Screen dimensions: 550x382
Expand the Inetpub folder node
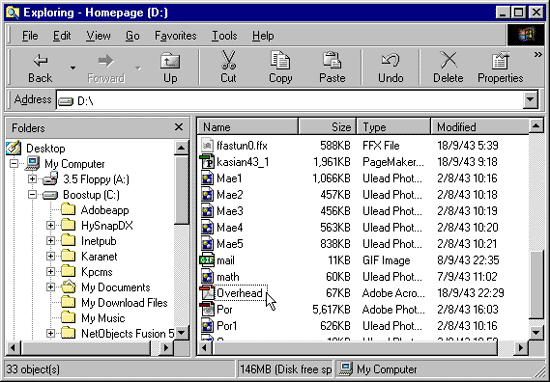(x=51, y=241)
